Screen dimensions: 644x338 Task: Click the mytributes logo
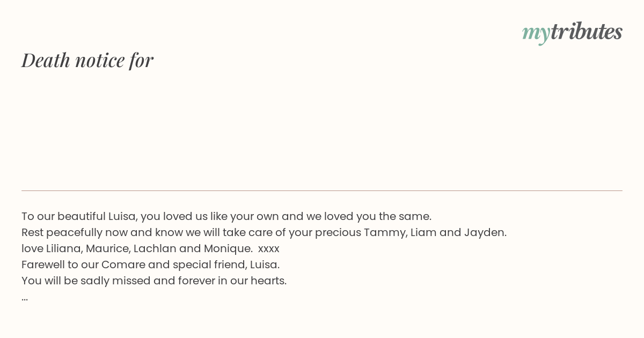click(x=572, y=32)
